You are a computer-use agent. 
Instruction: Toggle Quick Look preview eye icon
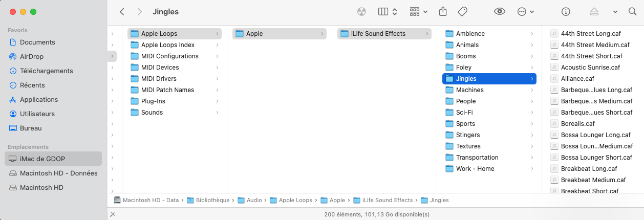[500, 12]
